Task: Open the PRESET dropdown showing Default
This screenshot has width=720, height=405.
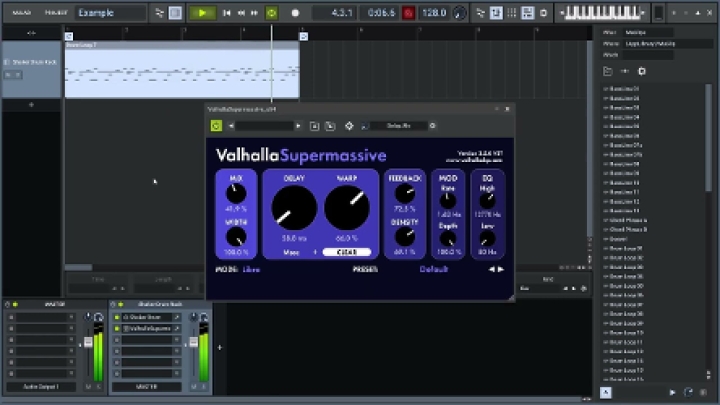Action: pos(433,270)
